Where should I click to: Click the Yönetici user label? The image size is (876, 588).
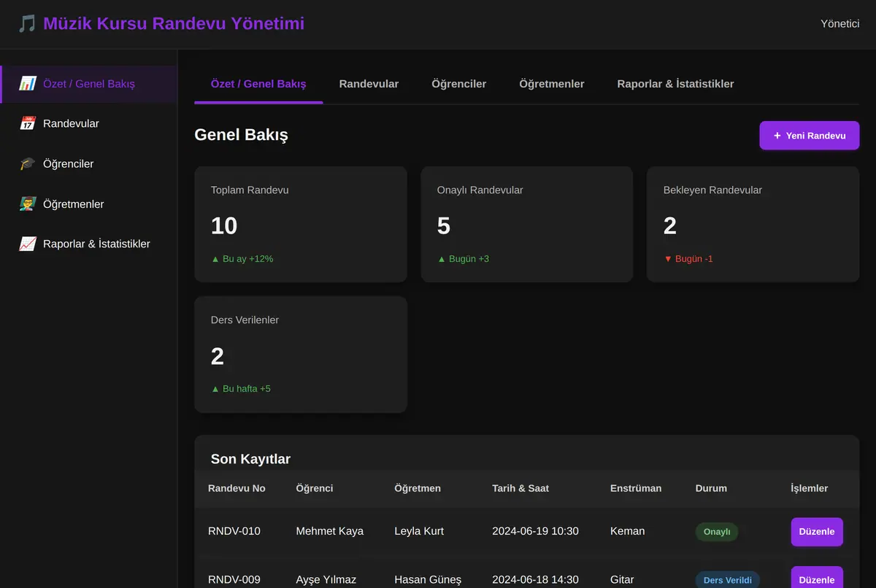pyautogui.click(x=840, y=23)
